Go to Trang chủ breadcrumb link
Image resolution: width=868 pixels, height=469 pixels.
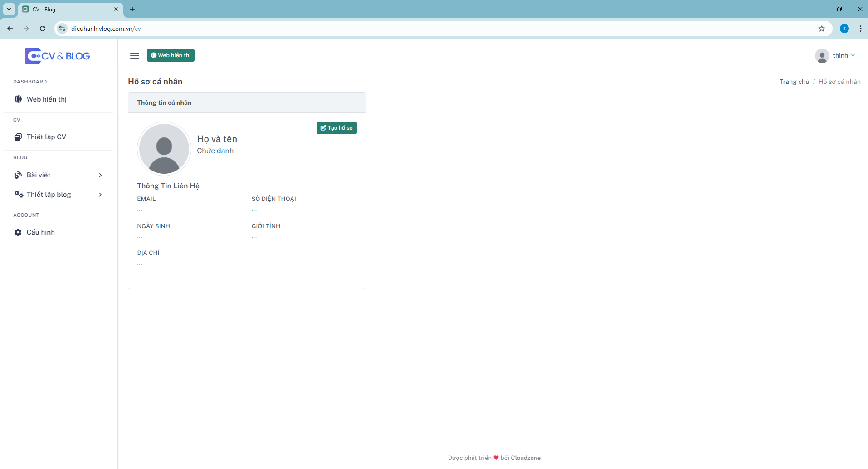coord(794,82)
